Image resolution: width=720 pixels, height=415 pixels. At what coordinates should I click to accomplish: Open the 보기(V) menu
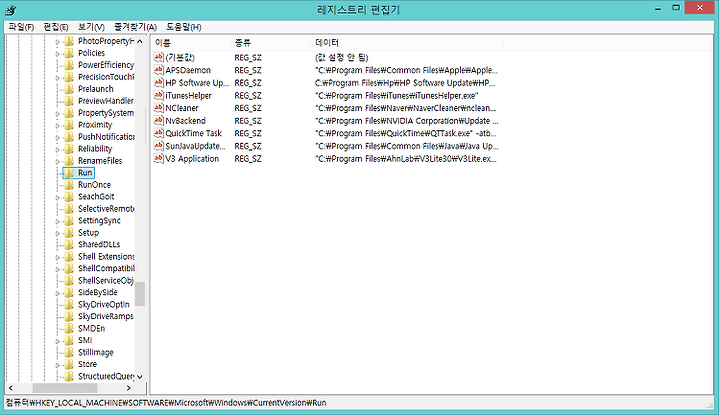(x=91, y=27)
